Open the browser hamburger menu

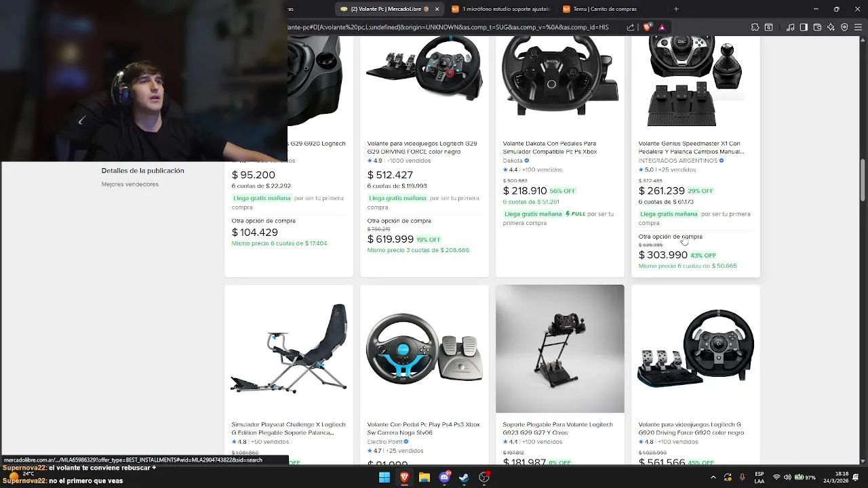coord(858,27)
